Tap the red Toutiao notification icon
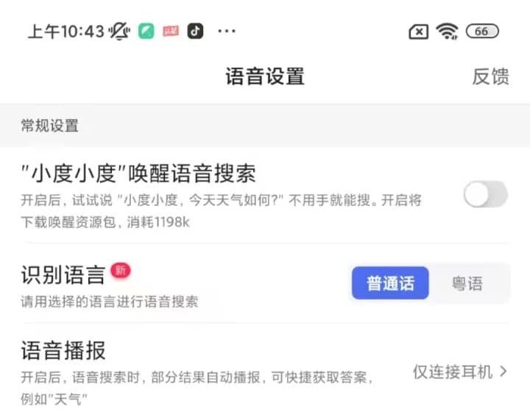 tap(171, 31)
